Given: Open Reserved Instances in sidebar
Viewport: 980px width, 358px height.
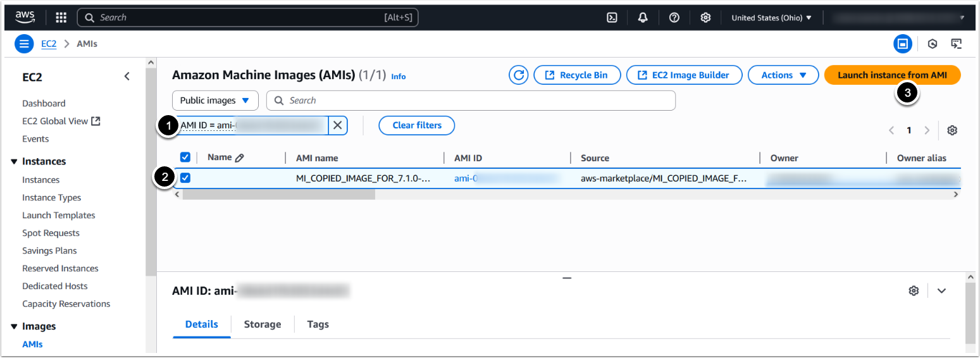Looking at the screenshot, I should pyautogui.click(x=60, y=268).
